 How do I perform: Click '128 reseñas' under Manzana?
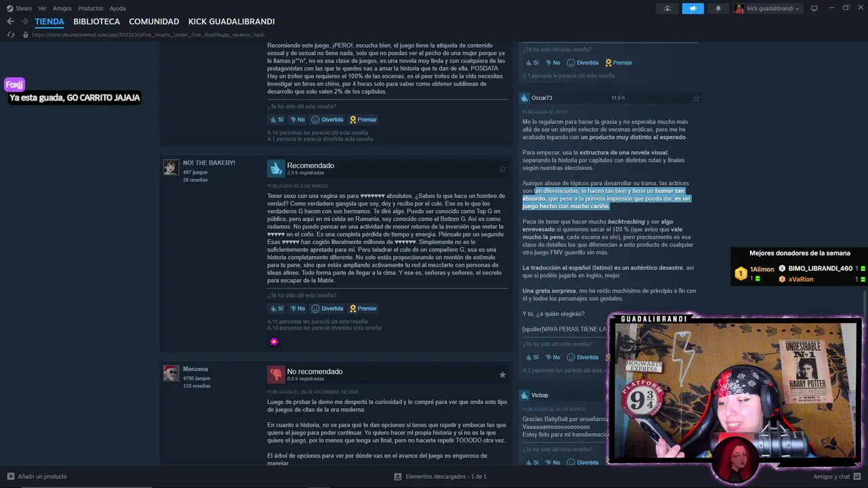(x=197, y=386)
